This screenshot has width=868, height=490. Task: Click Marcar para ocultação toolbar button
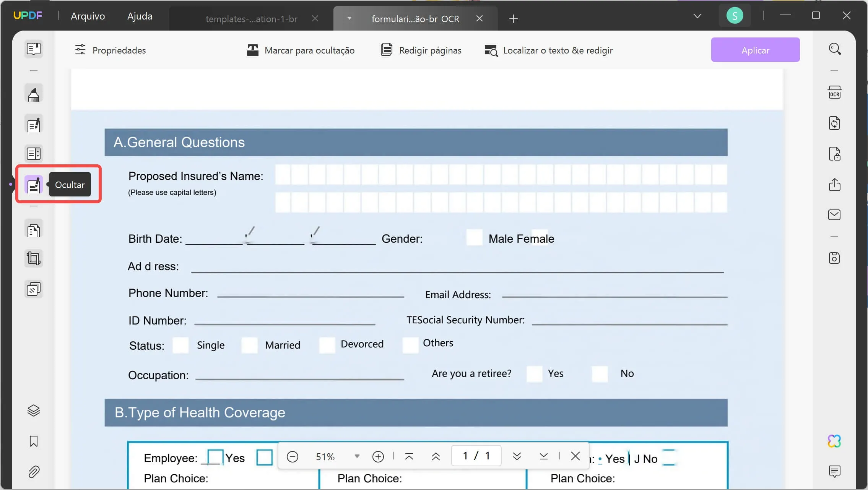click(x=301, y=49)
